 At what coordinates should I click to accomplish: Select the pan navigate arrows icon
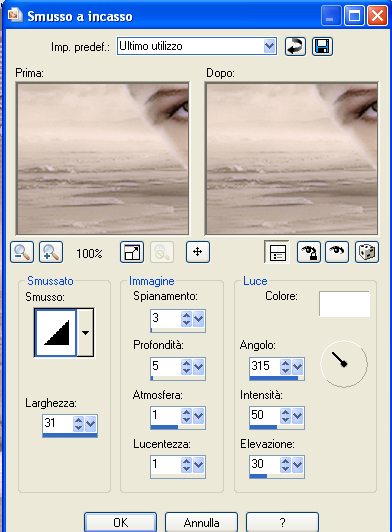click(x=198, y=252)
